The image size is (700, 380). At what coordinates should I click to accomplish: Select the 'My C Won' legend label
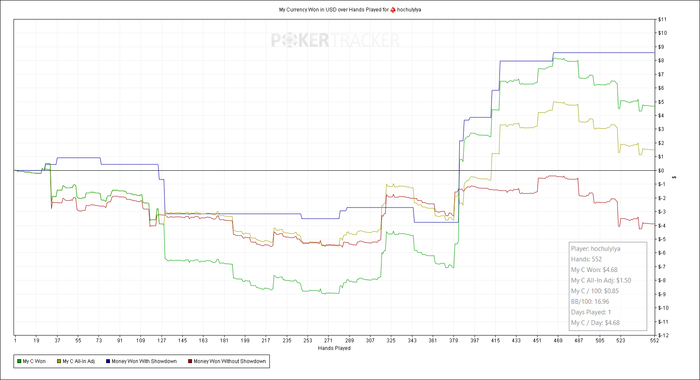34,361
